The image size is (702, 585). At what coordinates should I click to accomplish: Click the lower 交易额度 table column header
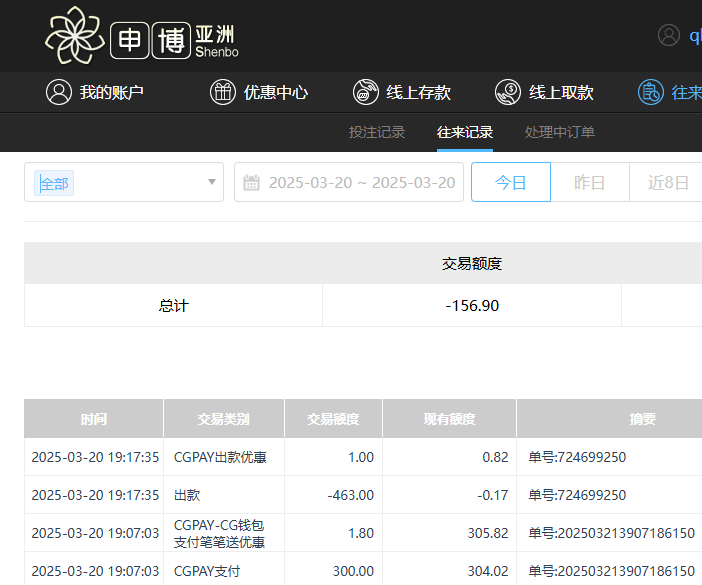pyautogui.click(x=333, y=418)
